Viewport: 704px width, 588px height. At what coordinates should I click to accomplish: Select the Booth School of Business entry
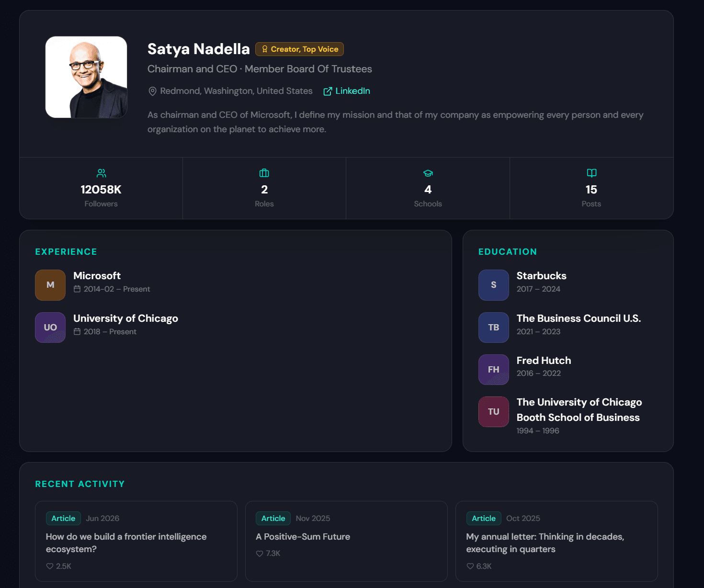pos(579,410)
